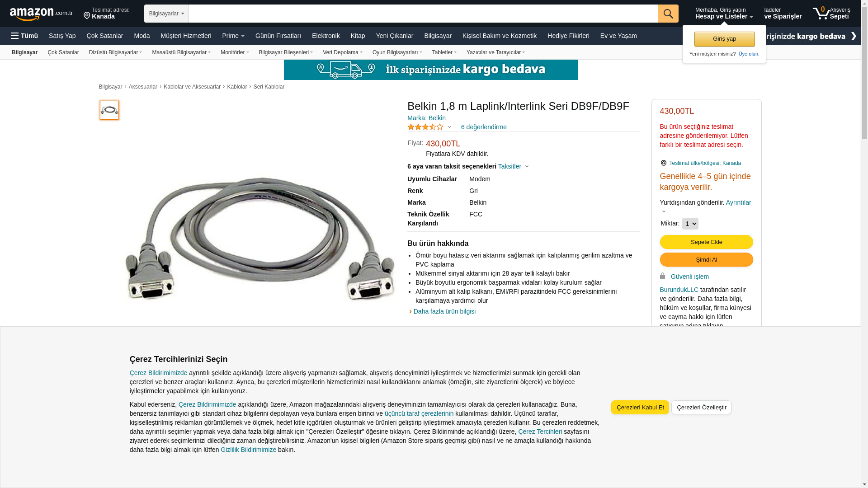The width and height of the screenshot is (868, 488).
Task: Click the search magnifier button
Action: point(668,14)
